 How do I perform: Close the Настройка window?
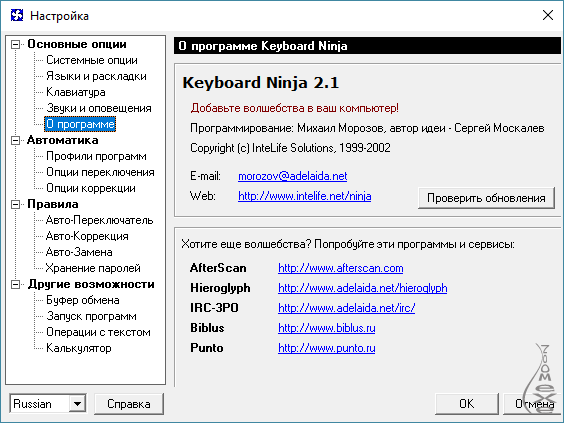(x=548, y=15)
